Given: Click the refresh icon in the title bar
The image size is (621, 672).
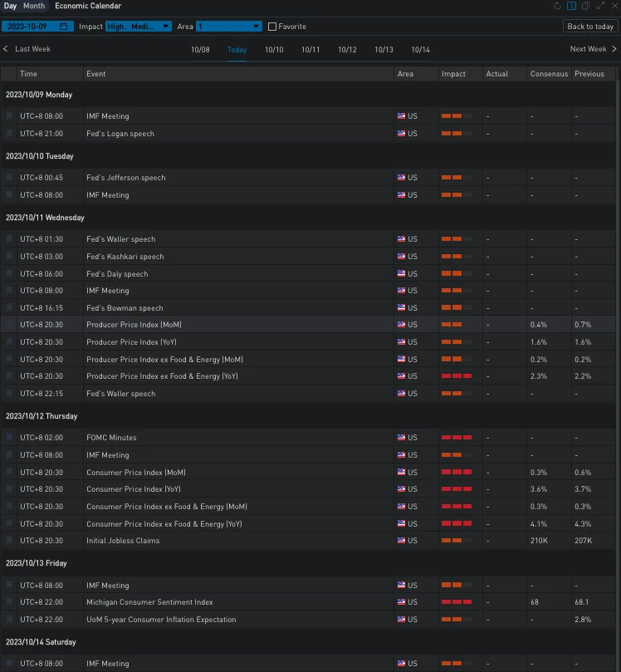Looking at the screenshot, I should tap(558, 6).
